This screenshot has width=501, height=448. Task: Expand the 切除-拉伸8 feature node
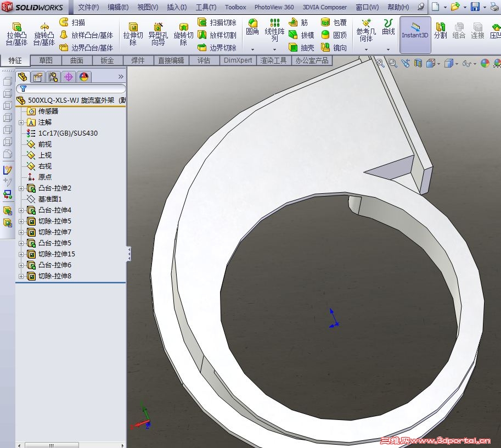coord(21,276)
